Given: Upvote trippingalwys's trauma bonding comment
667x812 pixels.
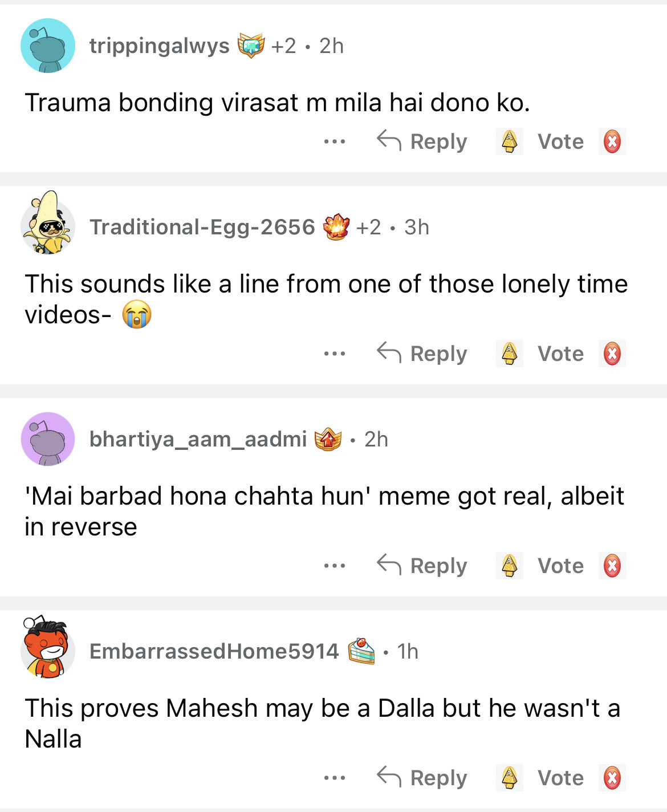Looking at the screenshot, I should tap(509, 141).
